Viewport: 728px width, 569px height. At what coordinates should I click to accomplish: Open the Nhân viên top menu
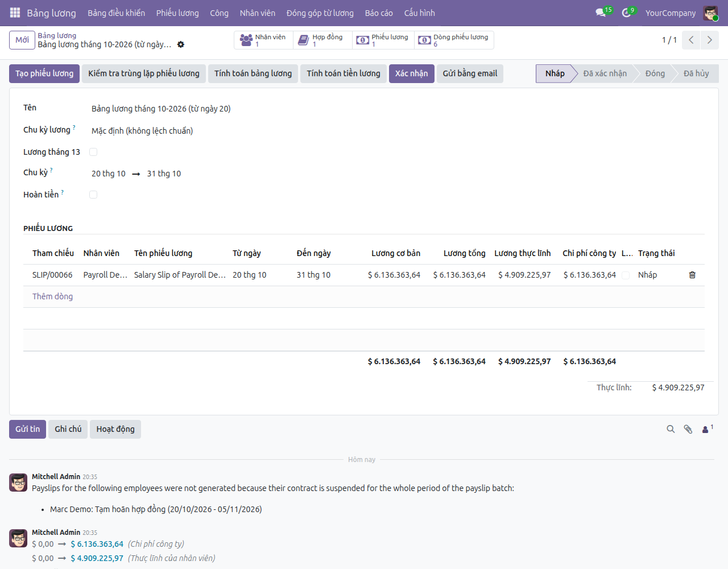[257, 13]
